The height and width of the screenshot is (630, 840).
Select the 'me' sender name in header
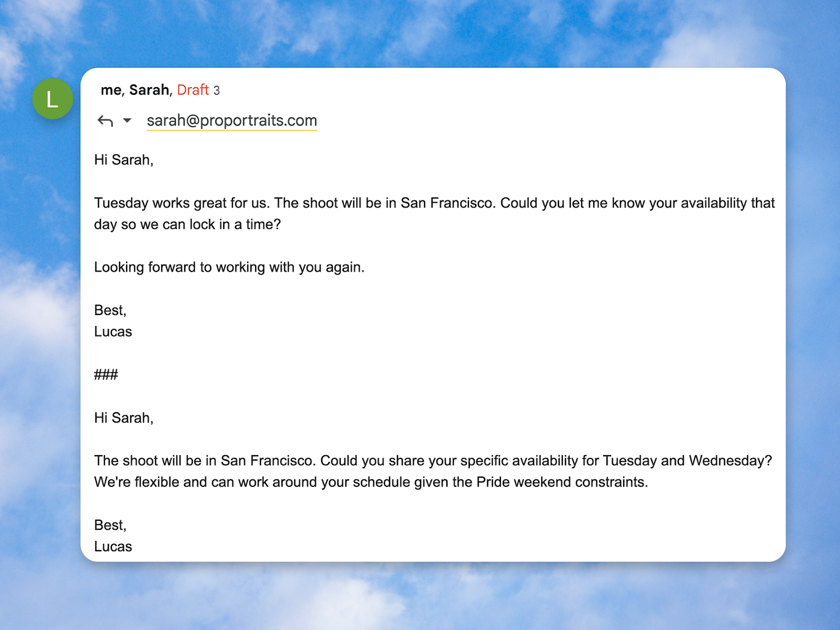pos(111,90)
